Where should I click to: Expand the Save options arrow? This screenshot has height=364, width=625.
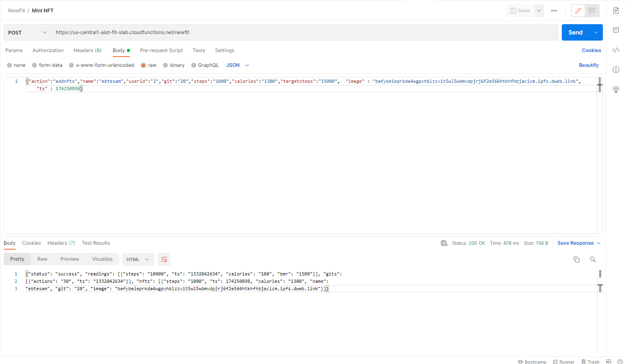(x=539, y=11)
